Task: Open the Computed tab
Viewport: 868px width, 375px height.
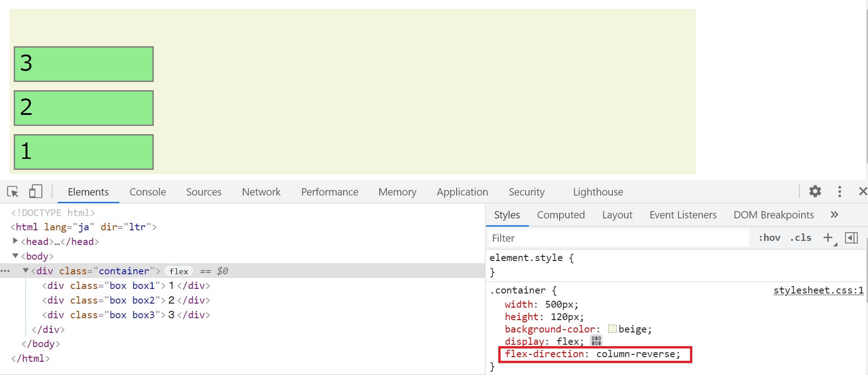Action: point(561,215)
